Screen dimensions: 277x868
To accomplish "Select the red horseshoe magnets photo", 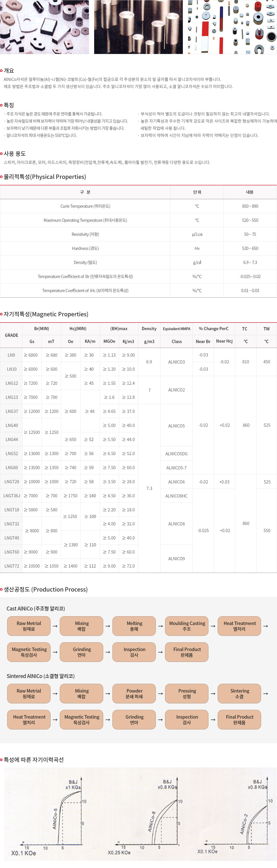I will pyautogui.click(x=232, y=27).
